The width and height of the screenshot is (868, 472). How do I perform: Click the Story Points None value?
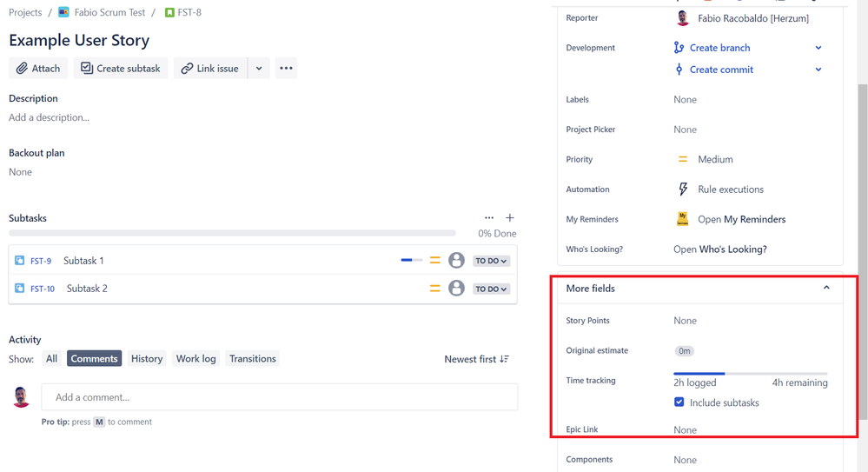click(x=685, y=321)
